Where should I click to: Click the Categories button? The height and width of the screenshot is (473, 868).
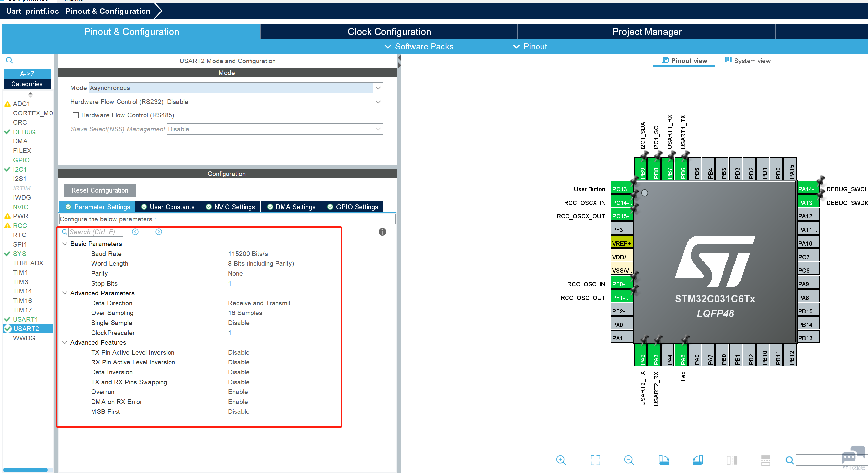point(27,84)
